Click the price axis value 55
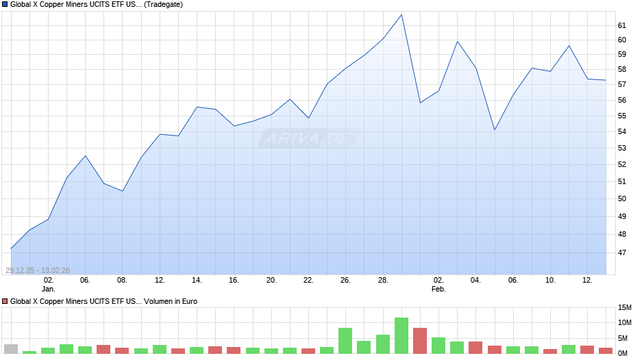Image resolution: width=644 pixels, height=360 pixels. click(622, 116)
